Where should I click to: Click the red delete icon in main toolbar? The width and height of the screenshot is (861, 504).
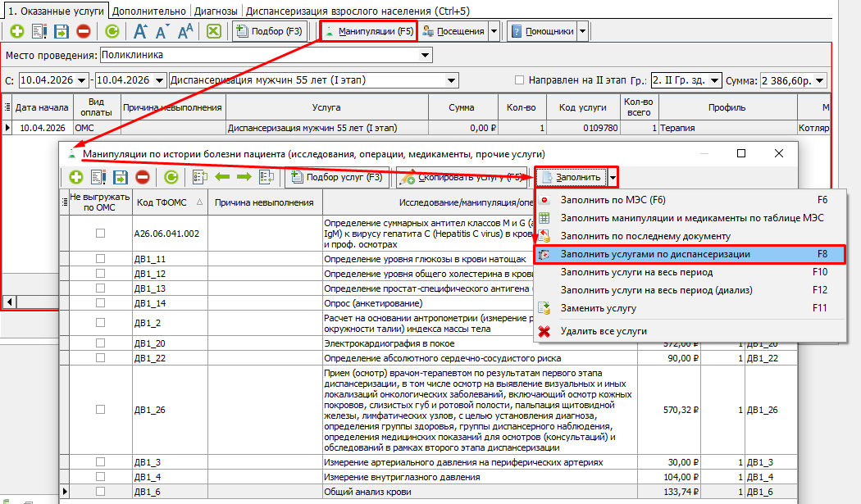[84, 32]
